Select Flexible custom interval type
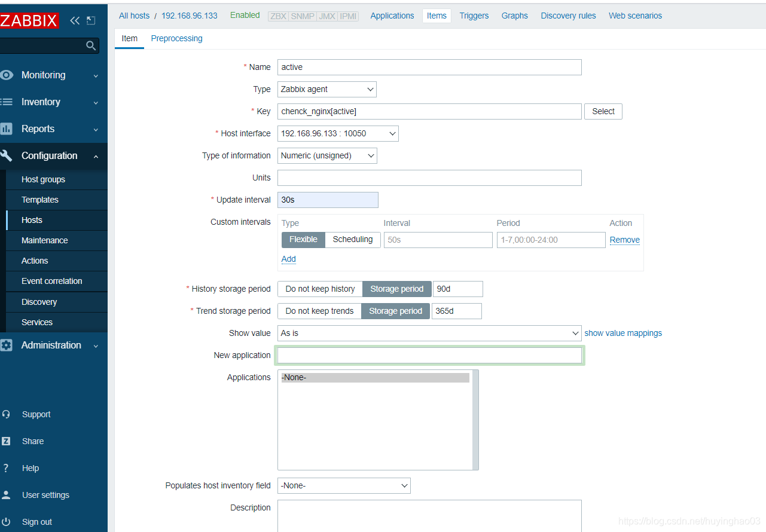766x532 pixels. [303, 239]
